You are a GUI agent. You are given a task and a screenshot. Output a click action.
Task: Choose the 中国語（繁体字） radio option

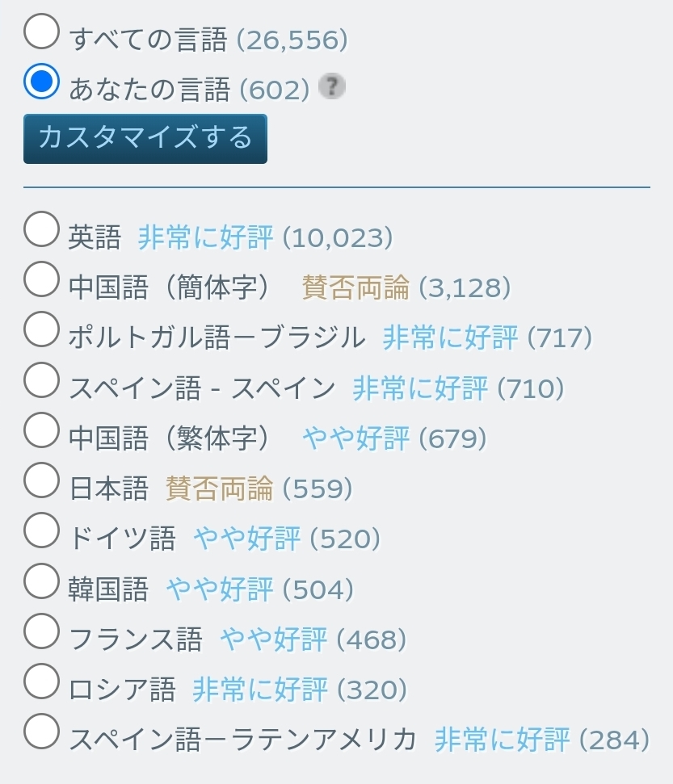point(41,430)
